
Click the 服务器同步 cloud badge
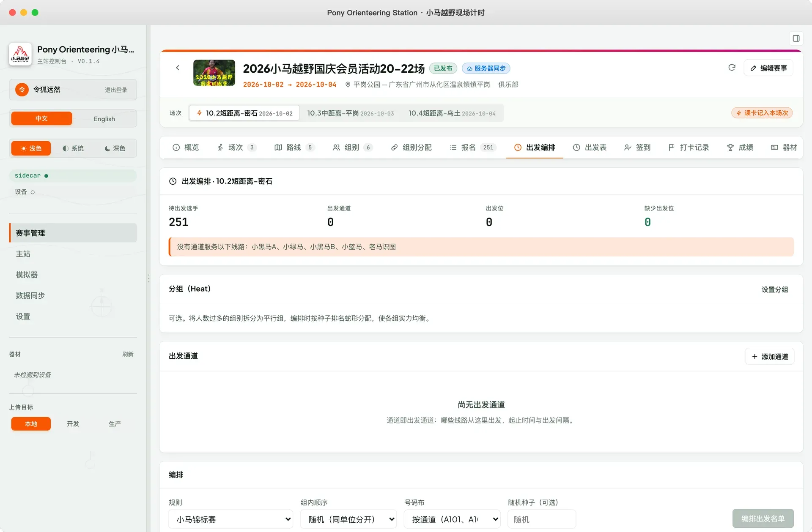coord(486,68)
